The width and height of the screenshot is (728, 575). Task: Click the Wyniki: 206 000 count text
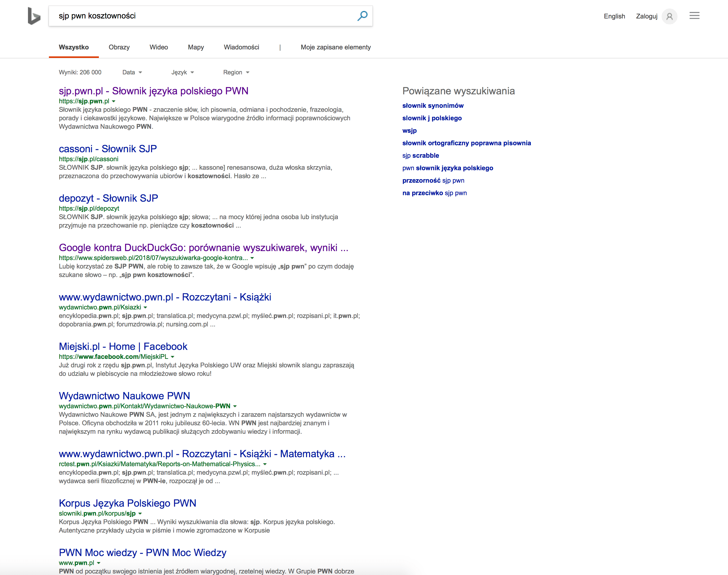pyautogui.click(x=80, y=72)
